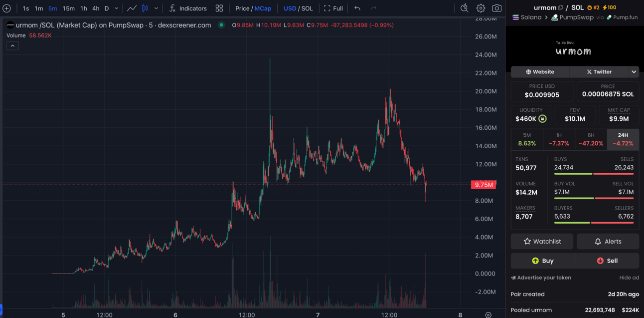Screen dimensions: 644x318
Task: Click the compare/add symbol plus icon
Action: click(6, 8)
